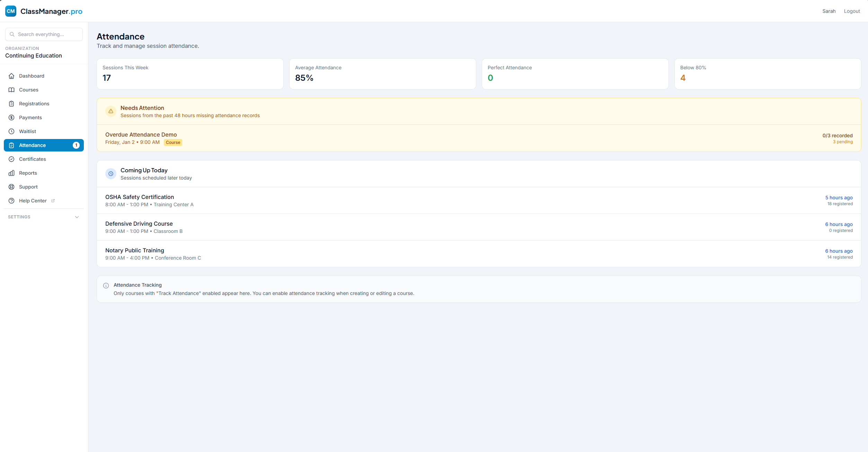This screenshot has width=868, height=452.
Task: Click the Coming Up Today clock icon
Action: tap(110, 174)
